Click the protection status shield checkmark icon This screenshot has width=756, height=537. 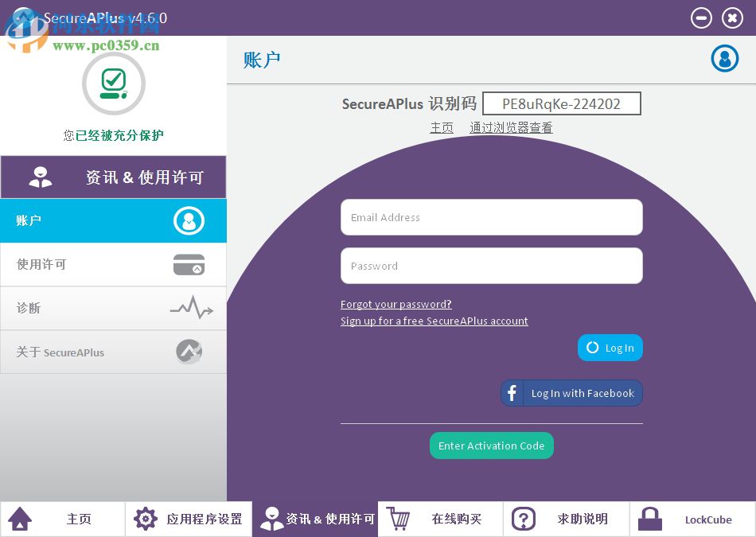[x=113, y=83]
